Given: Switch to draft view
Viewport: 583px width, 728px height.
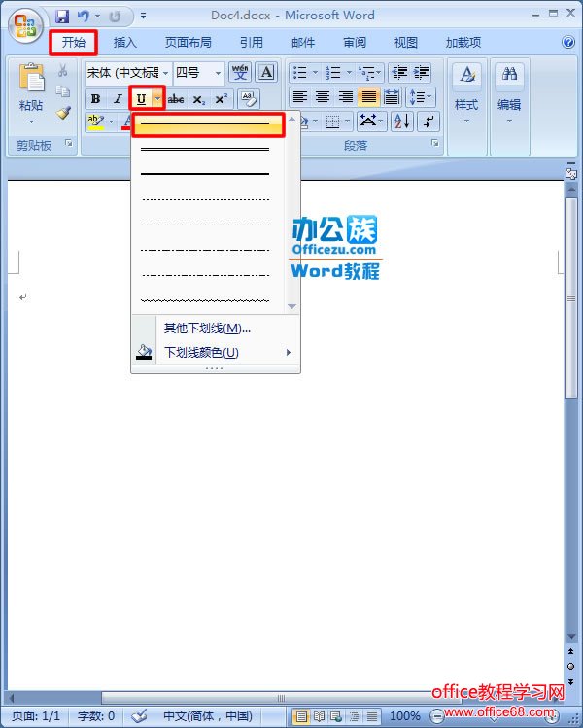Looking at the screenshot, I should [x=371, y=716].
